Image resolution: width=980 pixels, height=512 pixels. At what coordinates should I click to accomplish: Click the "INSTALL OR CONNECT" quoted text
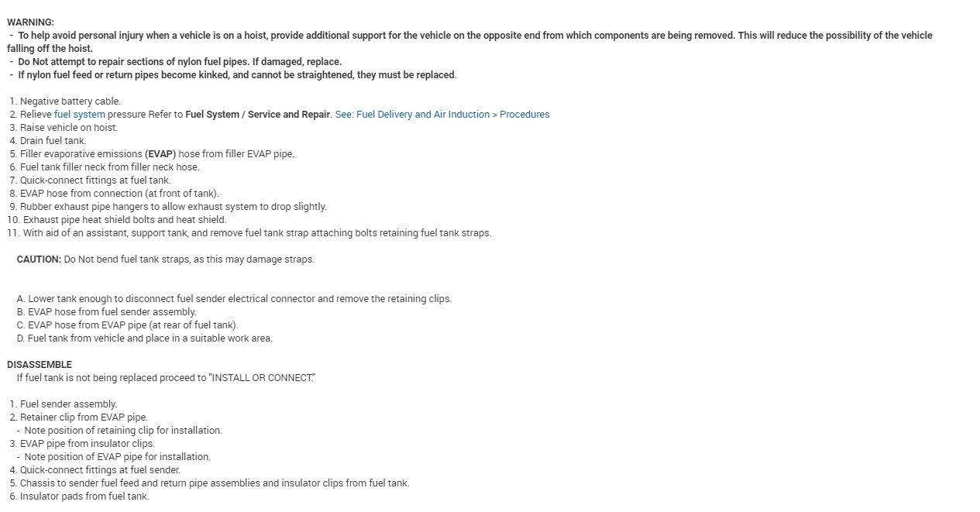coord(262,378)
